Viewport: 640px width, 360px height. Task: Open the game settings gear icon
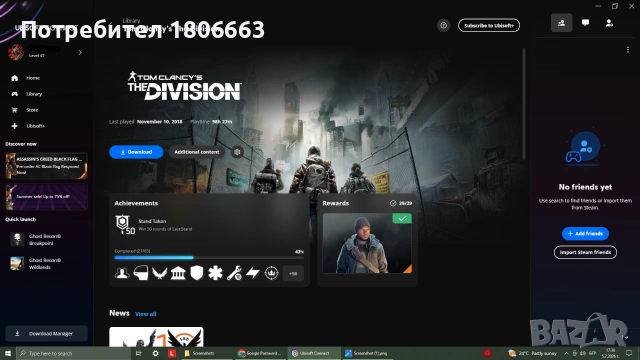[x=237, y=152]
